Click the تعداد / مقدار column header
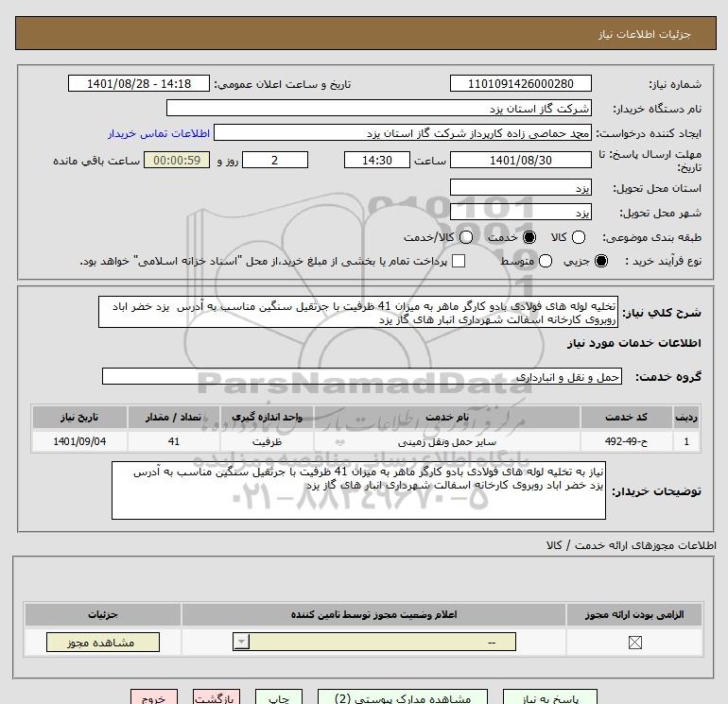 [x=174, y=417]
